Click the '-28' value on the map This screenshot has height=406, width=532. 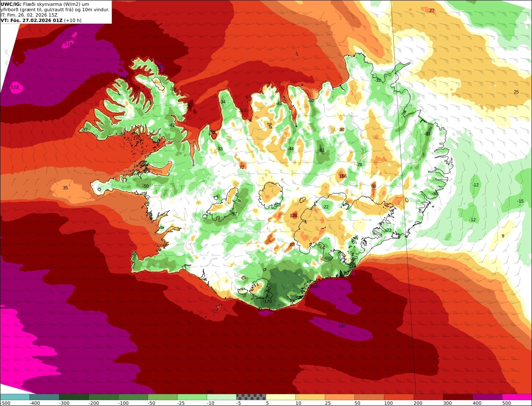[360, 164]
